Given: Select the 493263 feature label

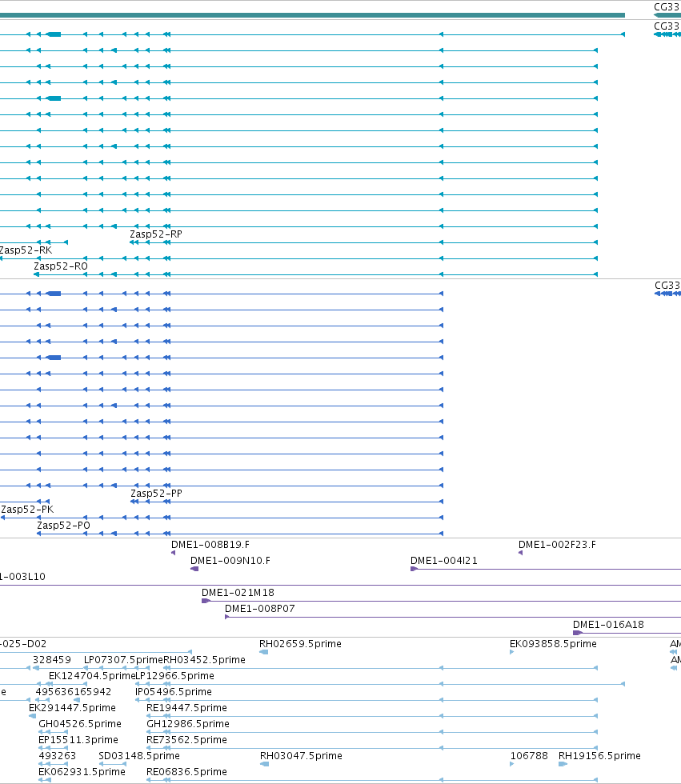Looking at the screenshot, I should [58, 755].
